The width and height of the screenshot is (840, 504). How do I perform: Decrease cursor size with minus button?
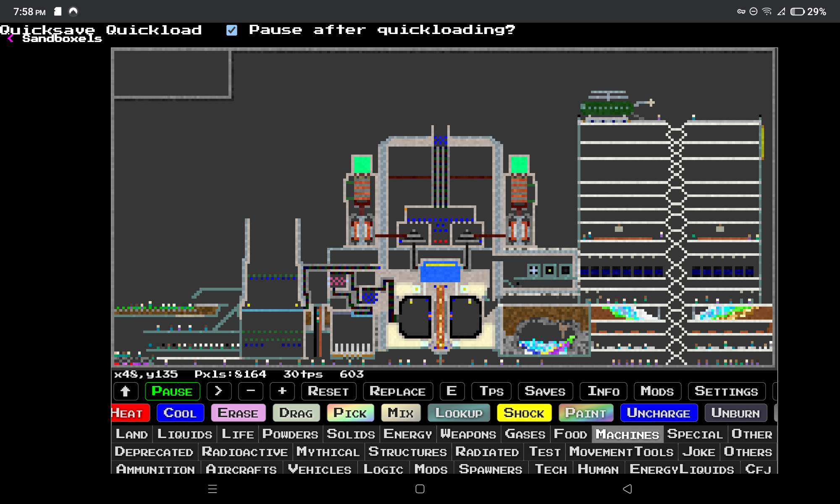pyautogui.click(x=251, y=391)
